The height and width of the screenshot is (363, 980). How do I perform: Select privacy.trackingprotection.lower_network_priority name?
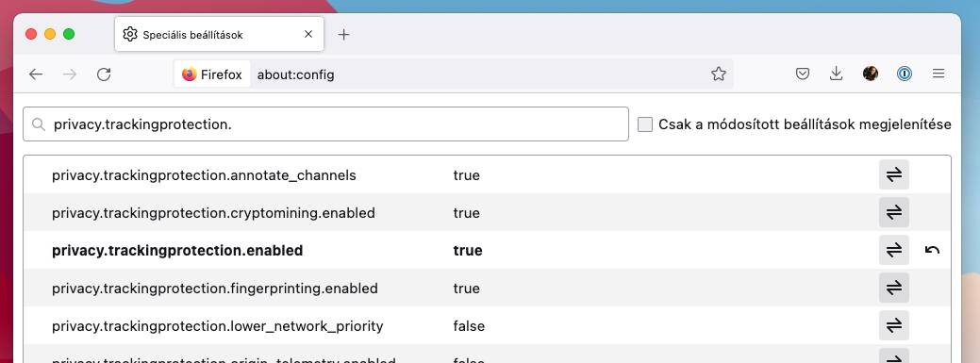(x=218, y=326)
